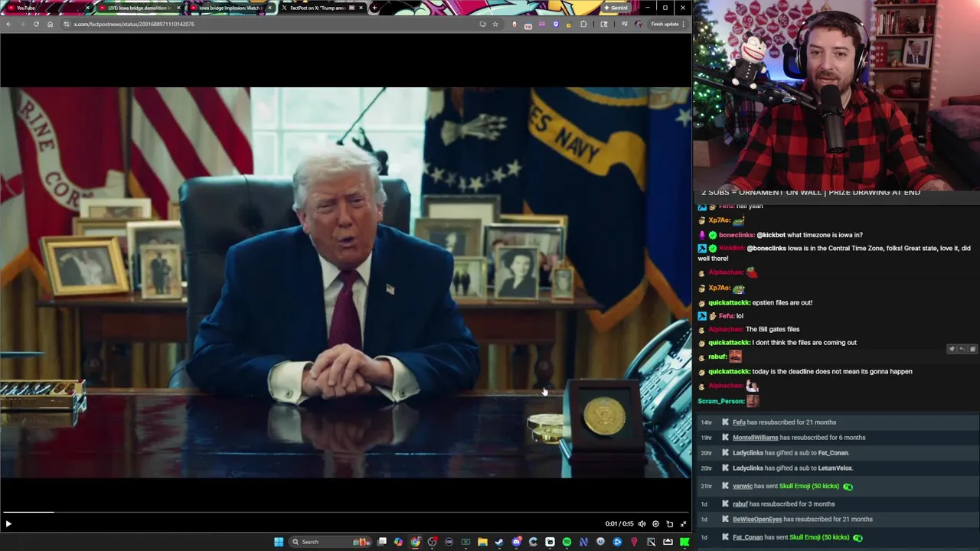This screenshot has height=551, width=980.
Task: Open Task View on the taskbar
Action: pos(383,542)
